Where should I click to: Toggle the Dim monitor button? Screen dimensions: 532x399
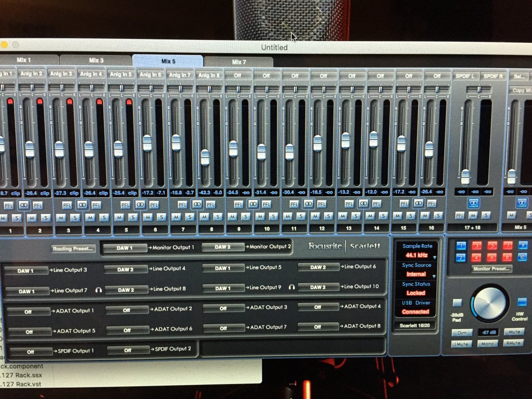point(462,333)
